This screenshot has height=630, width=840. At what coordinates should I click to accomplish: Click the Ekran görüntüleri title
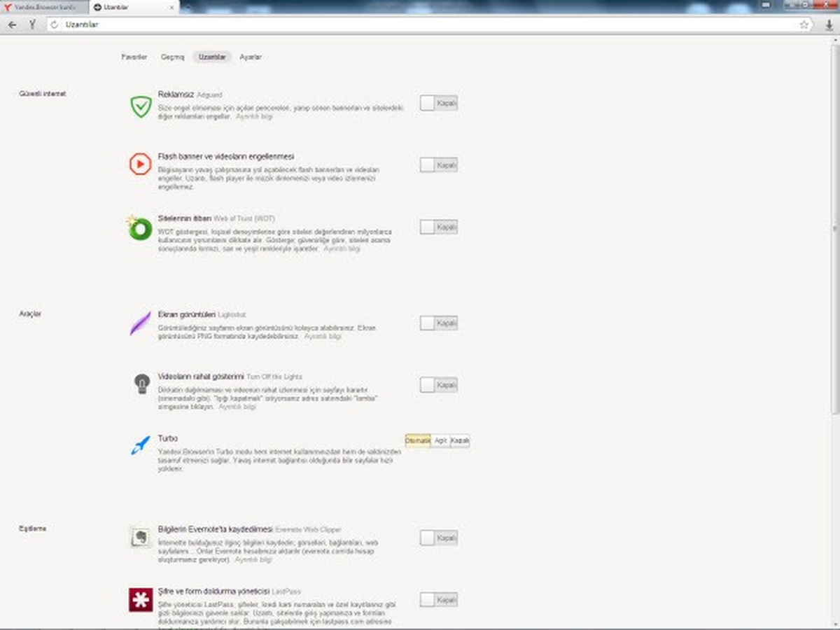click(x=187, y=314)
